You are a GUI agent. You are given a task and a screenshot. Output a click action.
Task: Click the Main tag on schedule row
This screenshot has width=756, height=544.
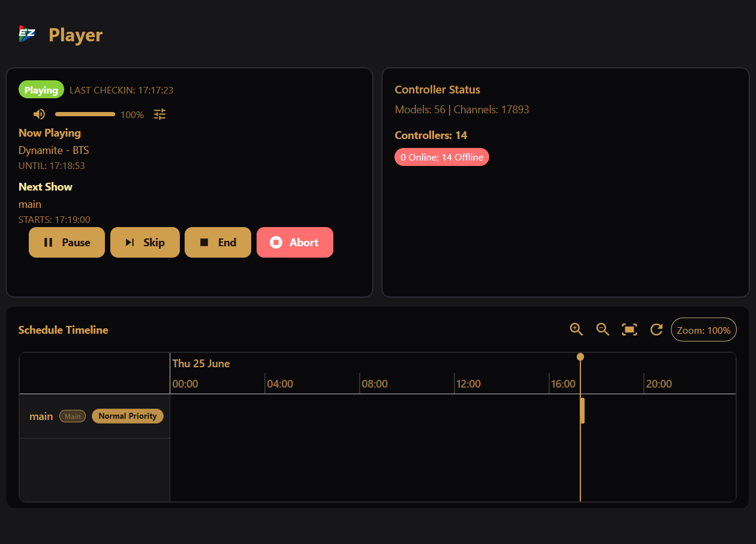[73, 416]
